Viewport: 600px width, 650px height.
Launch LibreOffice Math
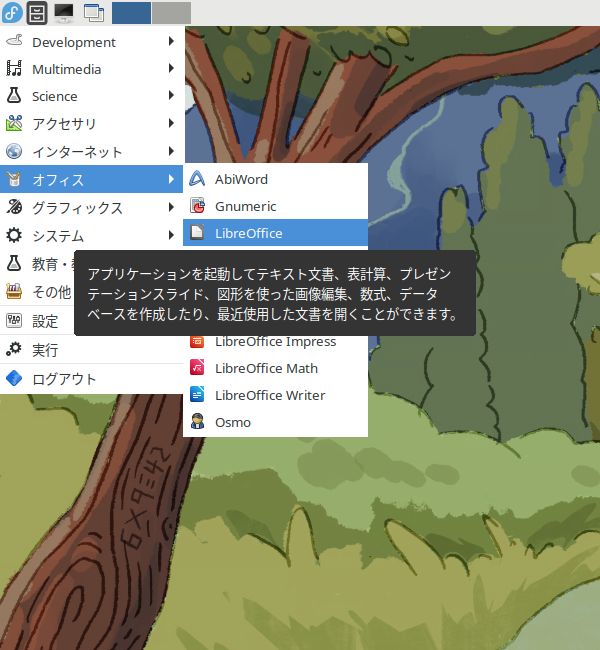tap(275, 368)
